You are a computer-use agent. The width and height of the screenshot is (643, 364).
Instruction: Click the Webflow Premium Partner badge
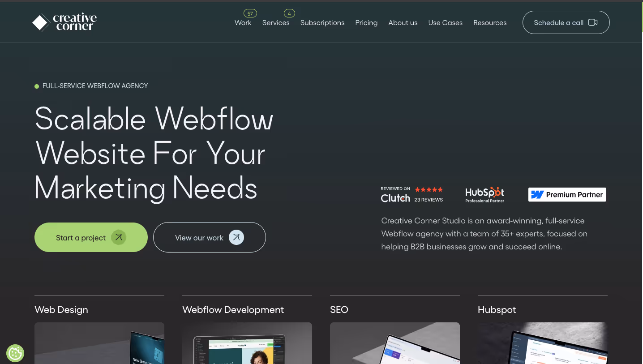567,195
